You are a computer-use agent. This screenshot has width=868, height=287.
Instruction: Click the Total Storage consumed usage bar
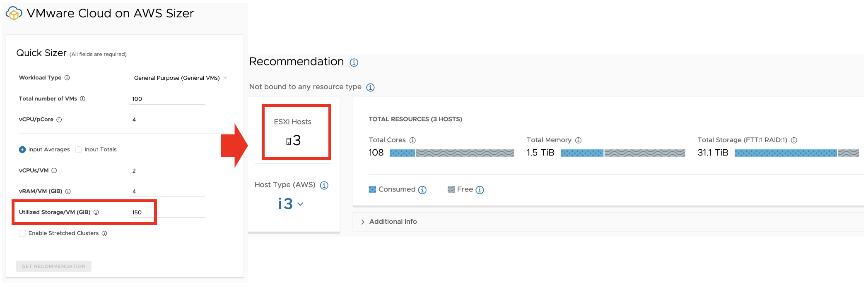[786, 153]
